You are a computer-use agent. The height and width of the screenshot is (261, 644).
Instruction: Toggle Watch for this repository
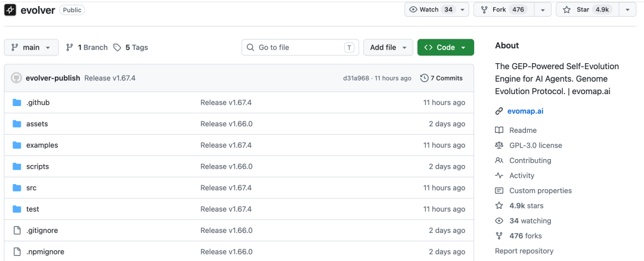pos(432,10)
